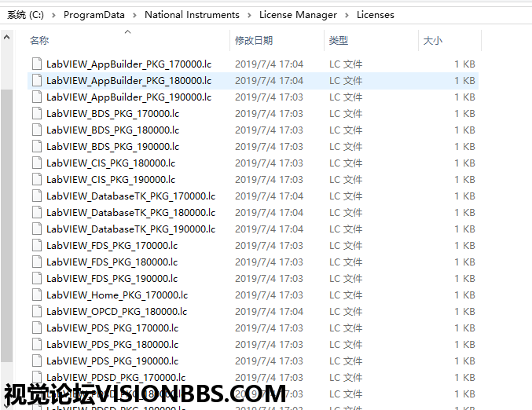
Task: Select file name LabVIEW_PDS_PKG_180000.lc
Action: [x=112, y=345]
